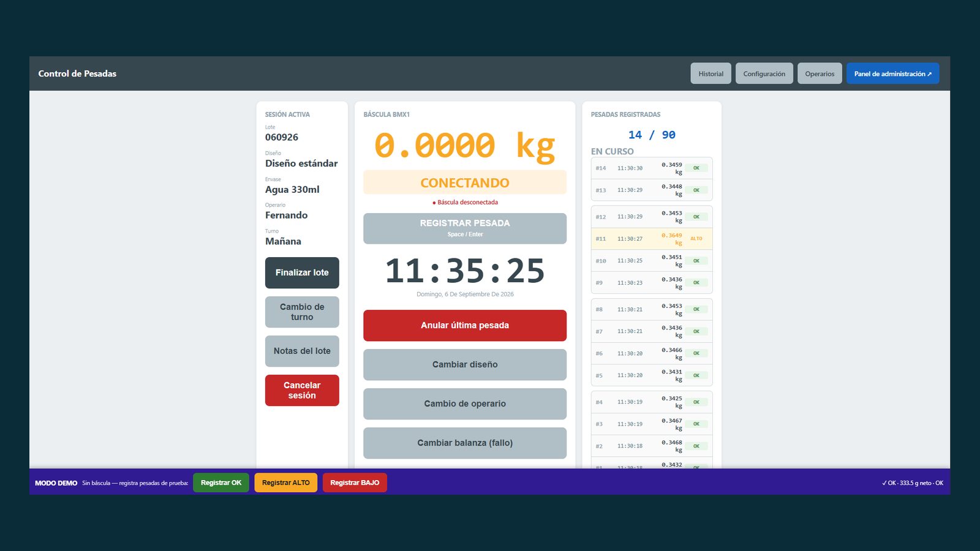Viewport: 980px width, 551px height.
Task: Click the CONECTANDO status banner
Action: [465, 182]
